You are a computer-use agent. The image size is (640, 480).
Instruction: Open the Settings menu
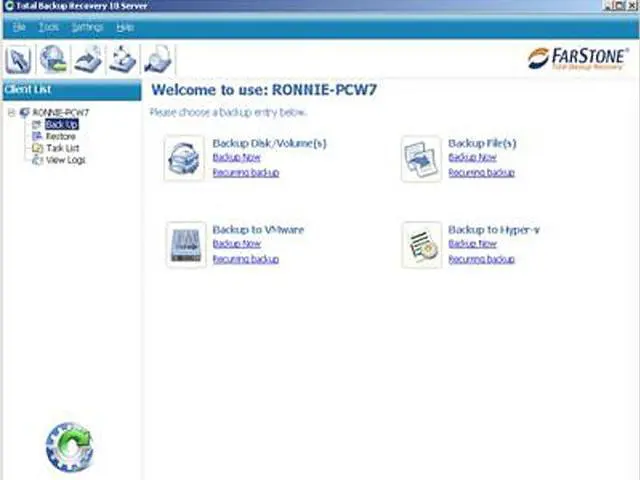pos(87,27)
